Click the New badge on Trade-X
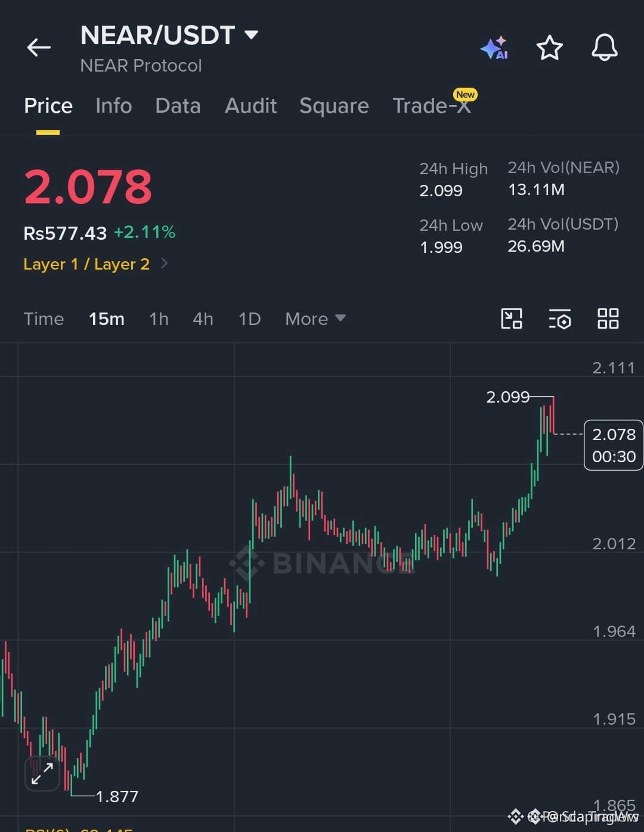 click(x=465, y=94)
